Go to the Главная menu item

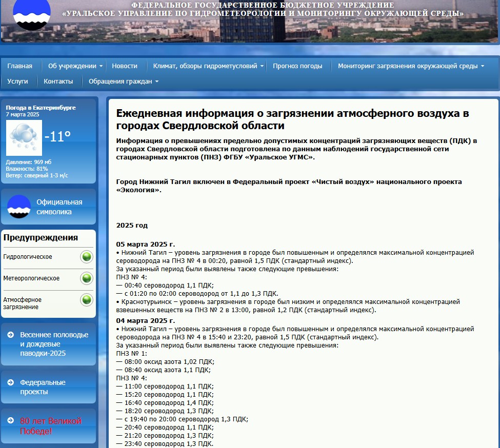click(x=19, y=66)
